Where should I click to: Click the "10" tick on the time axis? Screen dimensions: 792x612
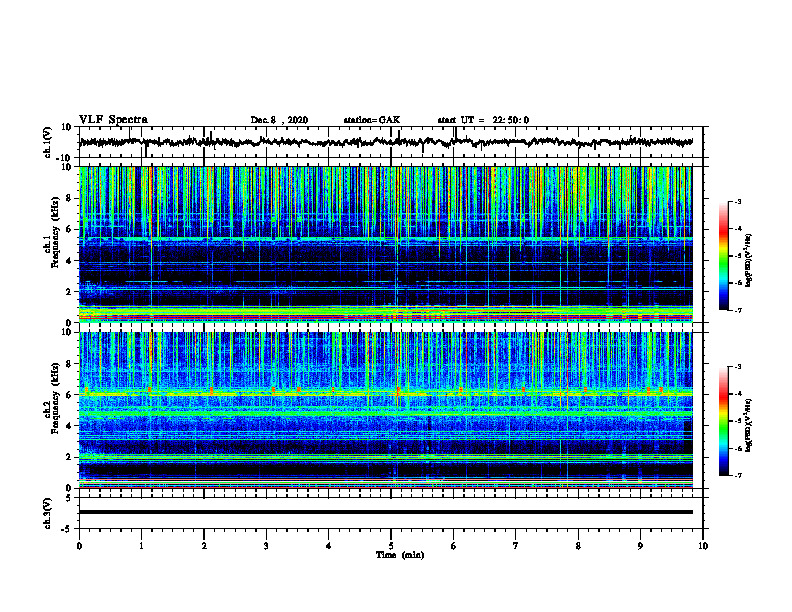pos(703,546)
